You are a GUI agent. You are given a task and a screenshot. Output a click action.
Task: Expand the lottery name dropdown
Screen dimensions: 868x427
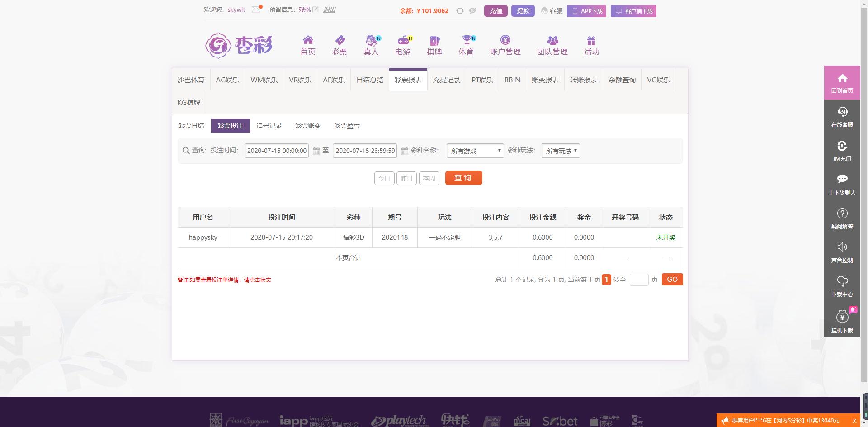[x=475, y=151]
